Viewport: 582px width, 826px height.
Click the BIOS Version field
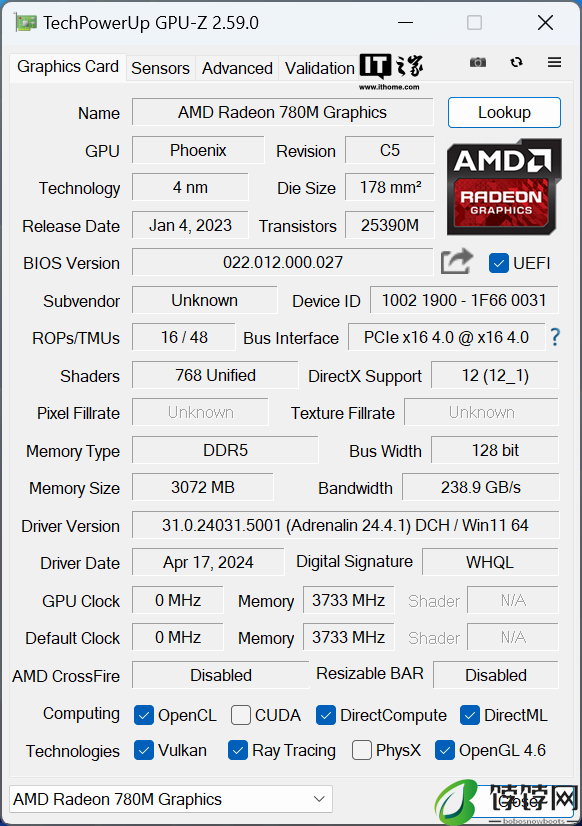coord(283,262)
